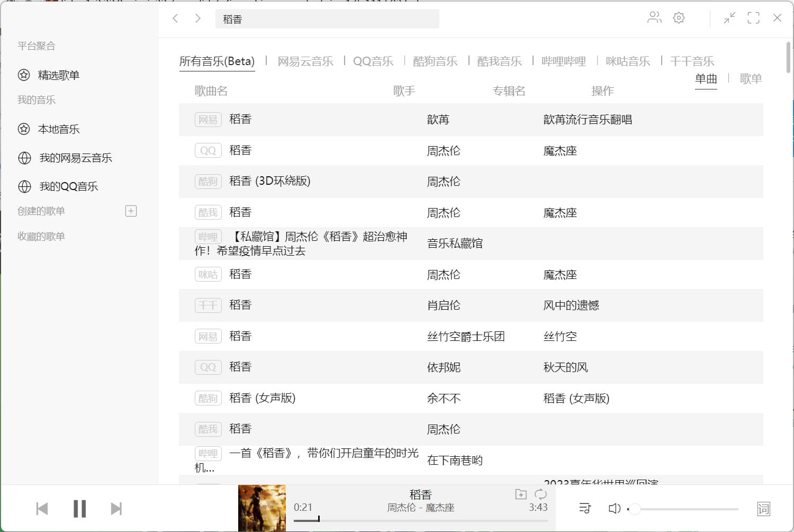
Task: Toggle fullscreen mode icon
Action: (x=753, y=18)
